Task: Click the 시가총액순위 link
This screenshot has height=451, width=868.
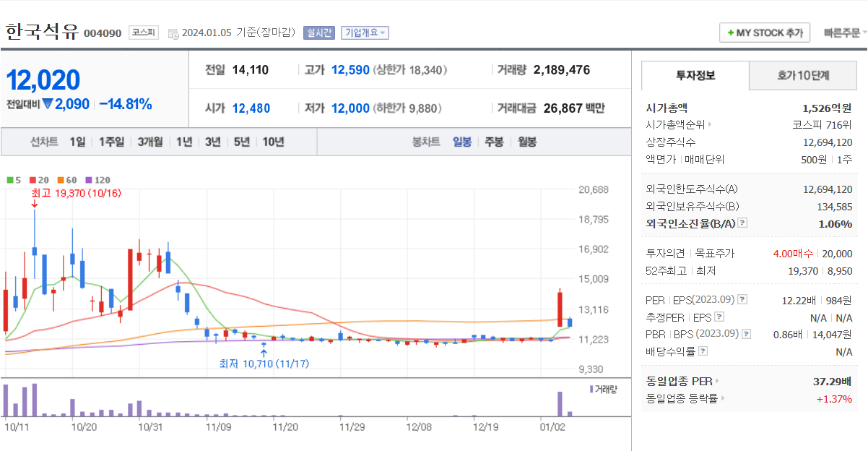Action: click(675, 125)
